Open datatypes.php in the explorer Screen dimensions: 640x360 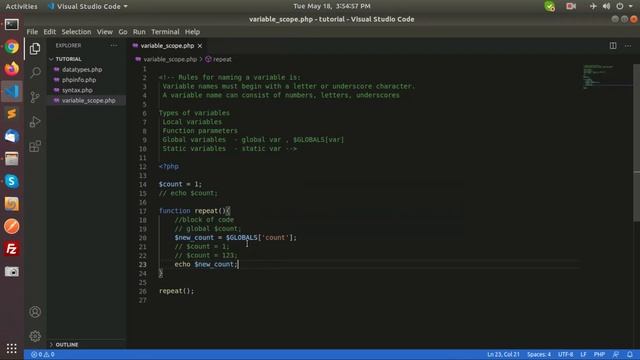click(x=82, y=70)
